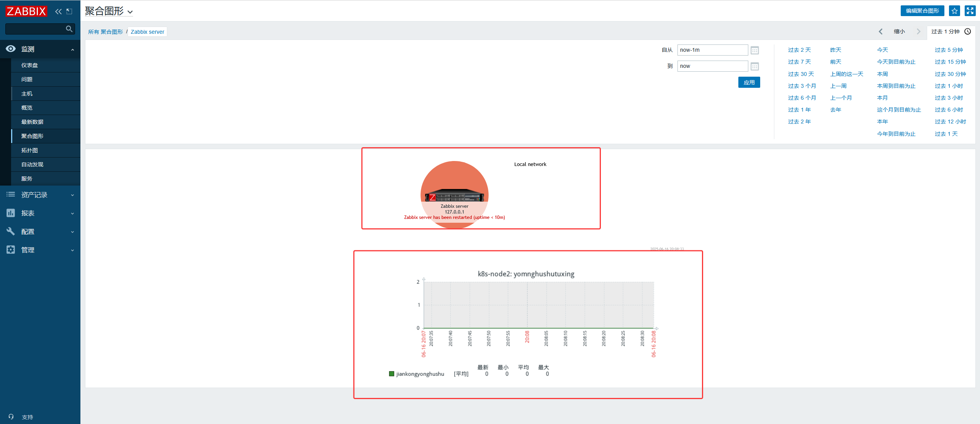Select time range 本周
Screen dimensions: 980x424
[x=882, y=74]
